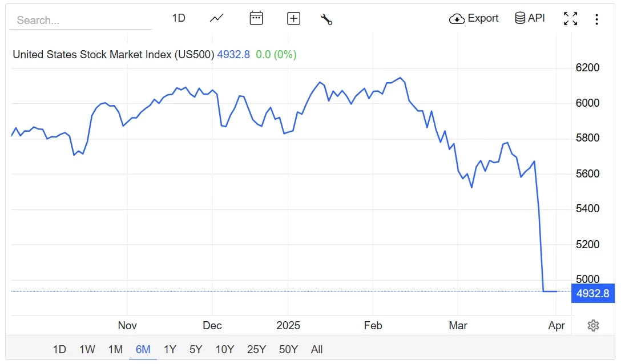This screenshot has height=364, width=621.
Task: Open the wrench tools icon
Action: [x=326, y=19]
